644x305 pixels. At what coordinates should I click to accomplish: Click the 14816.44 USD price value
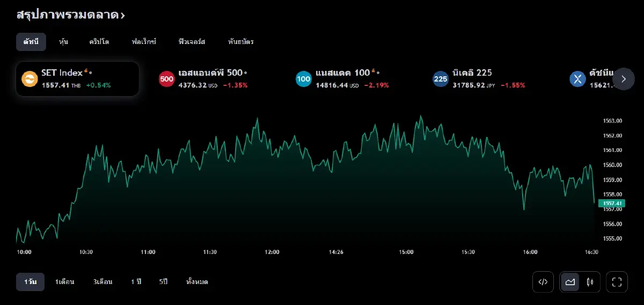337,85
